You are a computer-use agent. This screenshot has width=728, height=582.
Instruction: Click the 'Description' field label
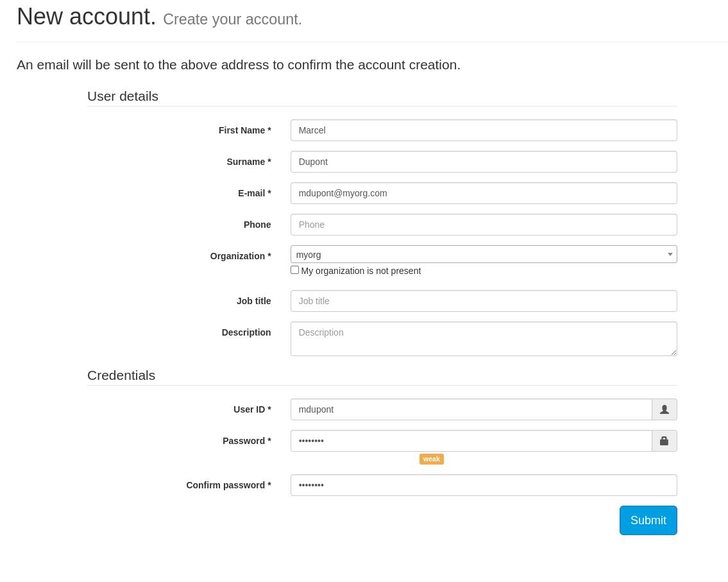[246, 332]
